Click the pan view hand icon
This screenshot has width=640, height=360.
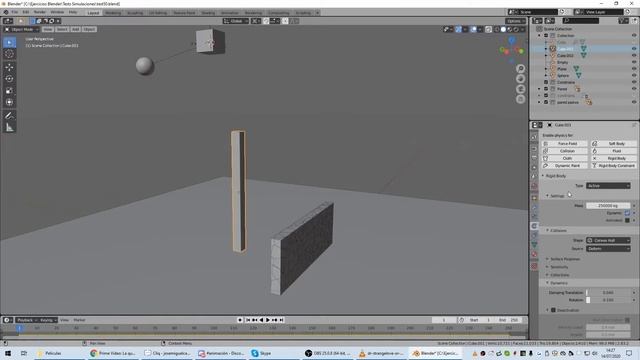[x=520, y=79]
